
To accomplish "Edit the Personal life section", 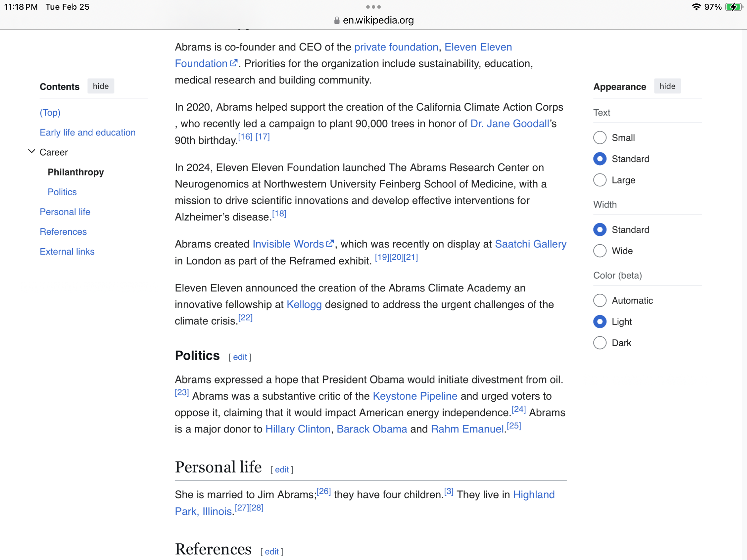I will click(282, 470).
